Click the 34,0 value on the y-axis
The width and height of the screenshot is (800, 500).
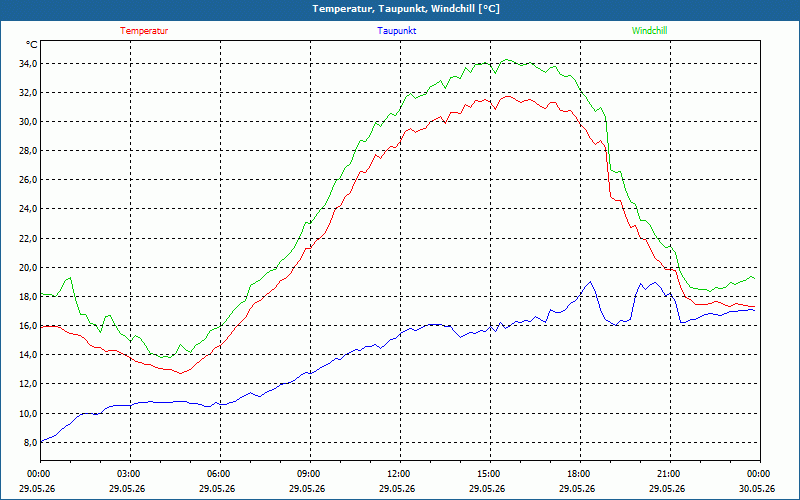28,64
